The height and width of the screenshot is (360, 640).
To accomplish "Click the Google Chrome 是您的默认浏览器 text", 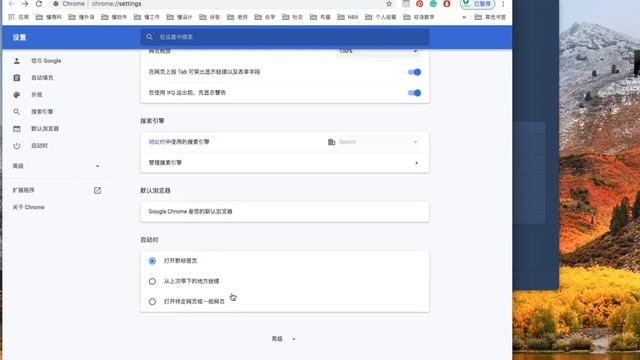I will [x=191, y=211].
